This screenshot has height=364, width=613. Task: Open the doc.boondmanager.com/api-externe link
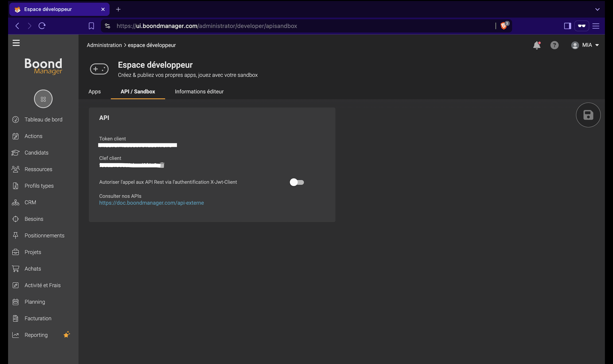(x=152, y=203)
